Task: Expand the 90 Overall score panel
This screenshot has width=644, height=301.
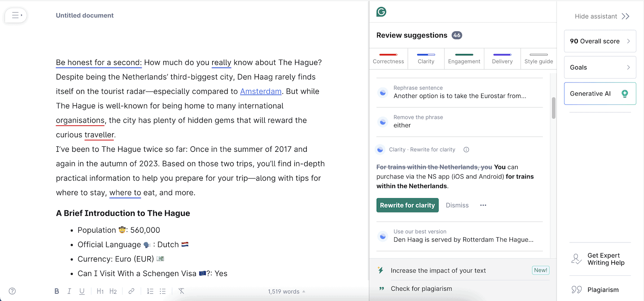Action: click(600, 41)
